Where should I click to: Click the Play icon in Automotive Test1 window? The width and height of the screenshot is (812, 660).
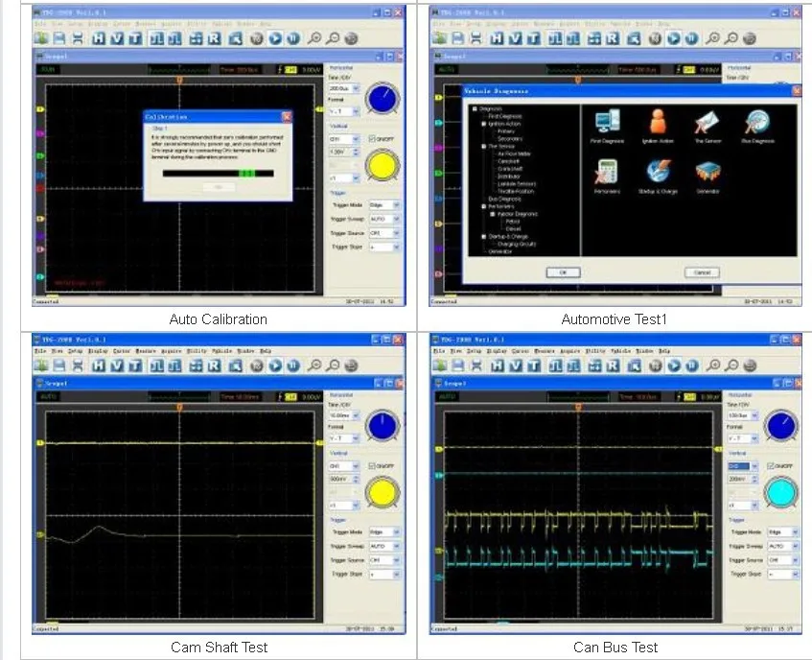click(674, 38)
